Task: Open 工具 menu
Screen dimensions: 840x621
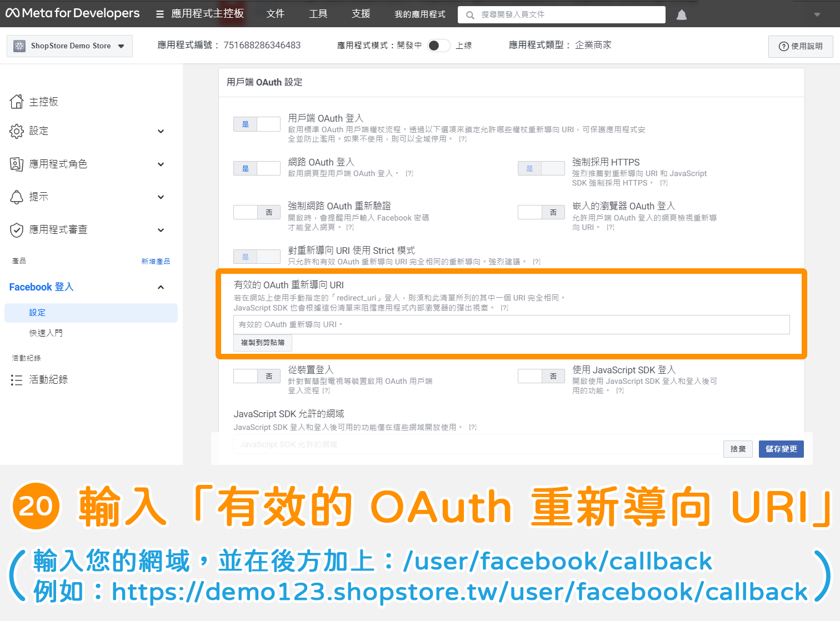Action: (x=318, y=14)
